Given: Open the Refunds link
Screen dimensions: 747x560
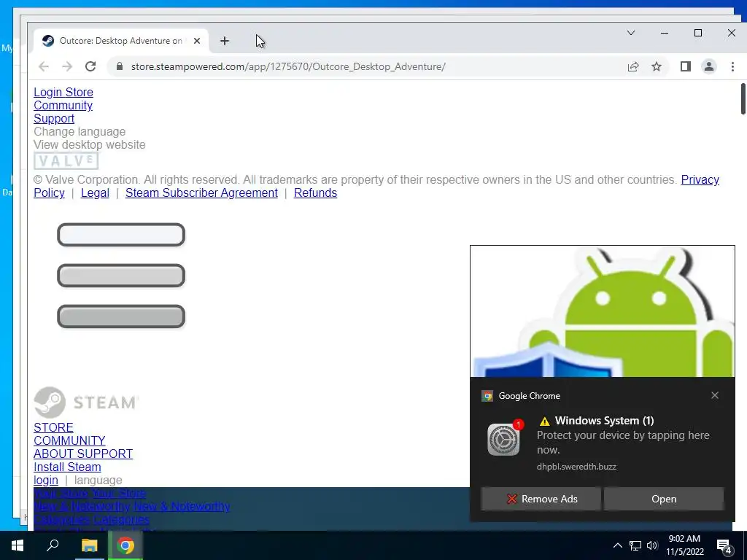Looking at the screenshot, I should [x=315, y=192].
